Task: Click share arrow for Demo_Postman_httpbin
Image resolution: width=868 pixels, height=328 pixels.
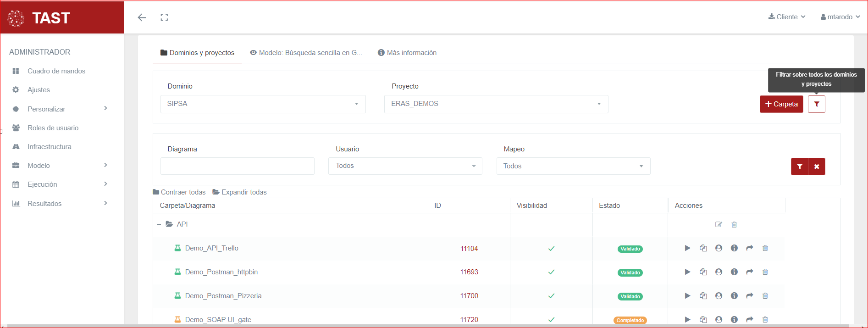Action: (x=750, y=272)
